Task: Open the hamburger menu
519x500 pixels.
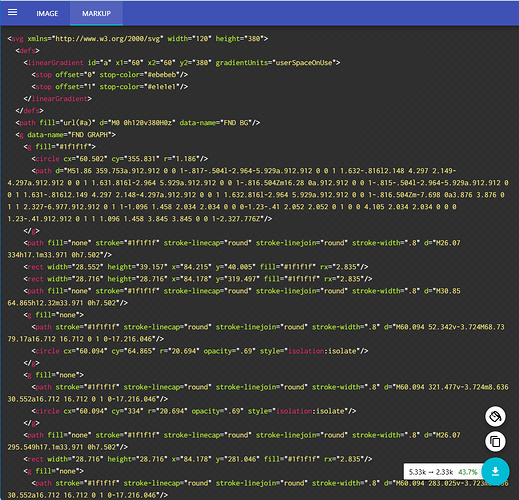Action: 12,12
